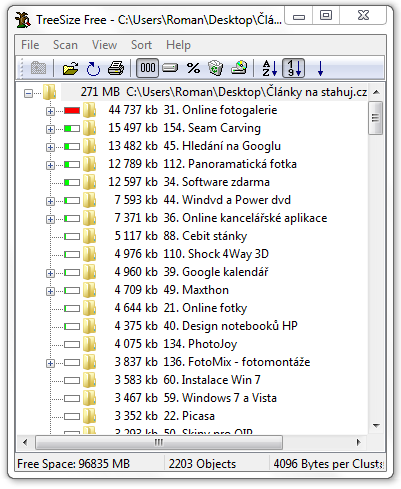401x489 pixels.
Task: Select the 39. Google kalendář row
Action: [191, 272]
